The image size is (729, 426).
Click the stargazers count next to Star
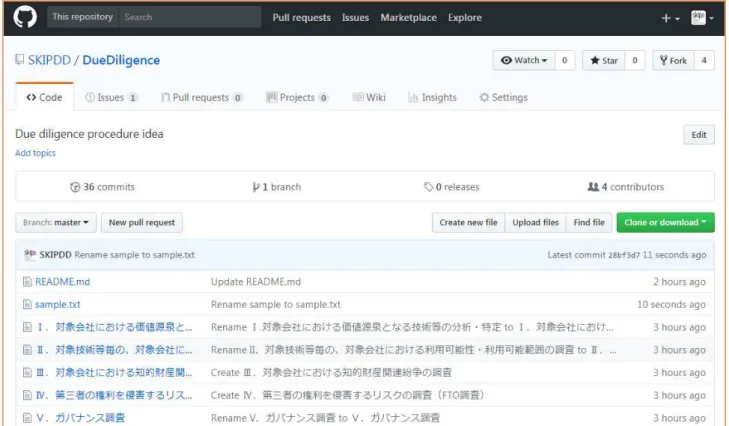[x=635, y=60]
